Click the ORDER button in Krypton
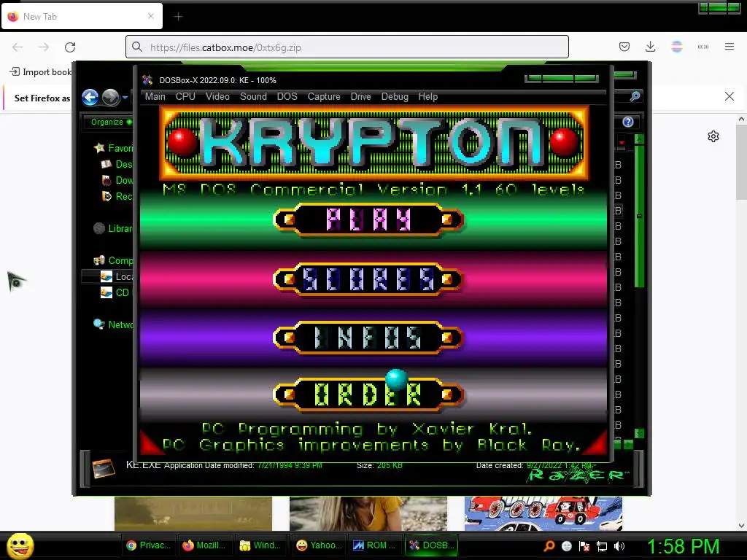 pyautogui.click(x=368, y=394)
